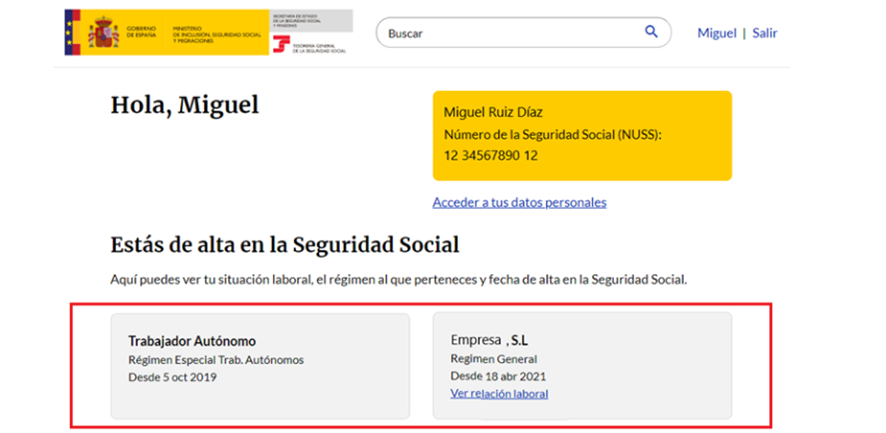
Task: Click the Aquí puedes ver tu situación laboral paragraph
Action: (398, 280)
